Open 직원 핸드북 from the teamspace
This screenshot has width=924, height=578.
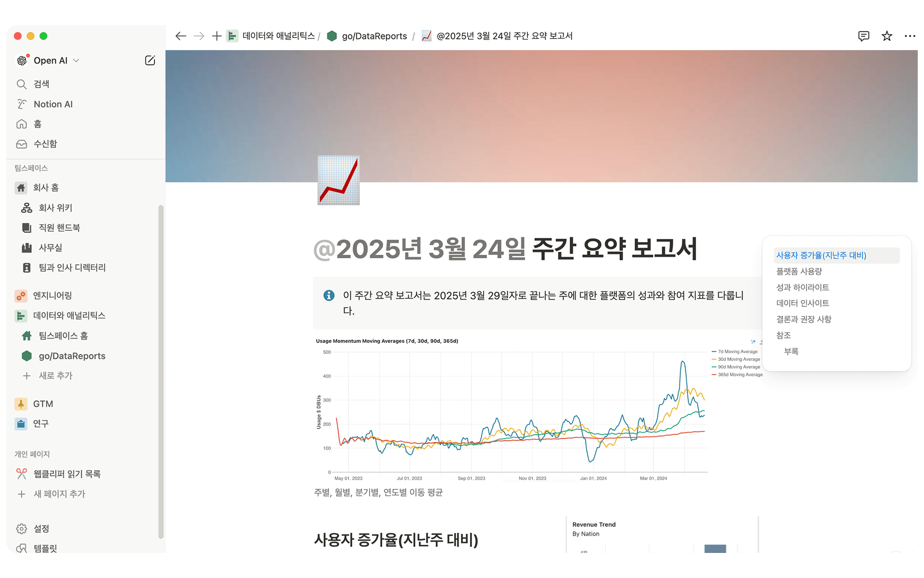(x=60, y=227)
